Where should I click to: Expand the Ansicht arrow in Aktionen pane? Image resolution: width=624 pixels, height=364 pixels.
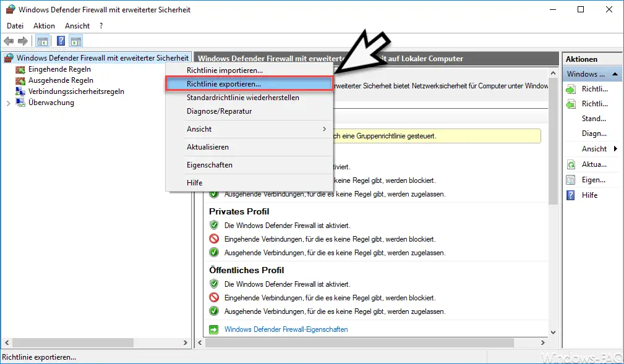click(615, 148)
